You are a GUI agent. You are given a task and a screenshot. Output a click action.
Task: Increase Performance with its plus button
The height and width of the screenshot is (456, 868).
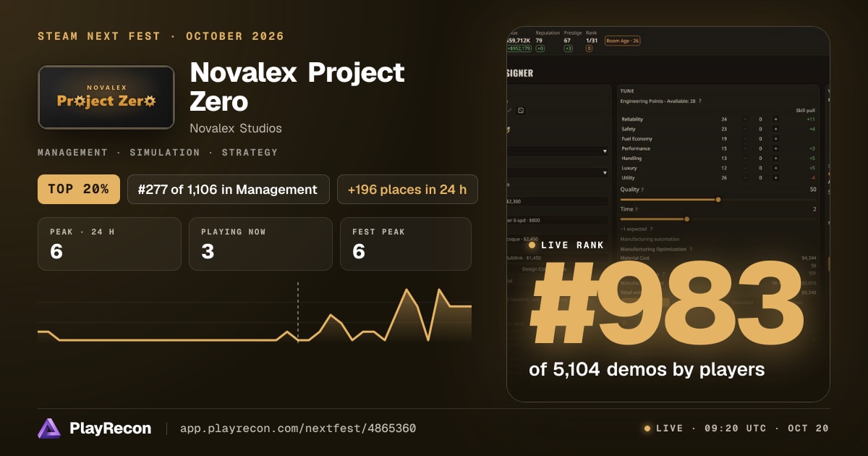(x=775, y=148)
